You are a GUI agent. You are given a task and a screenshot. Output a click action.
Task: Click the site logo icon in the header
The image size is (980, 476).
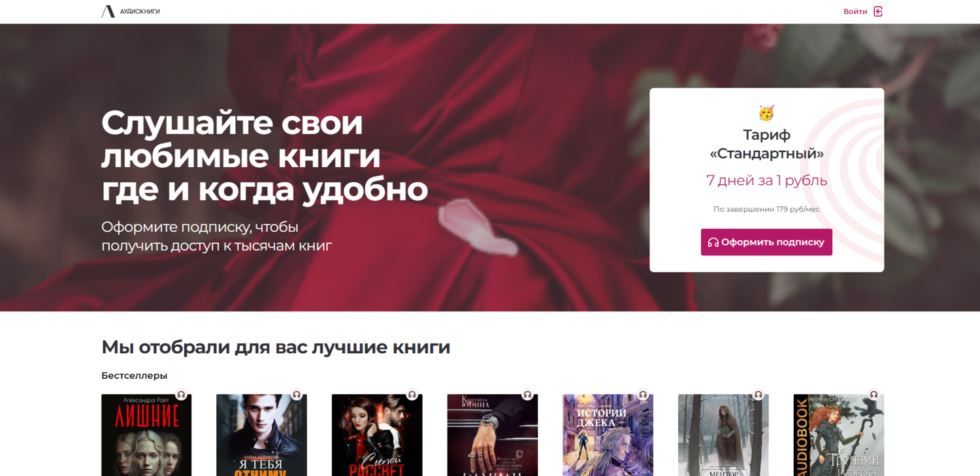(x=108, y=11)
